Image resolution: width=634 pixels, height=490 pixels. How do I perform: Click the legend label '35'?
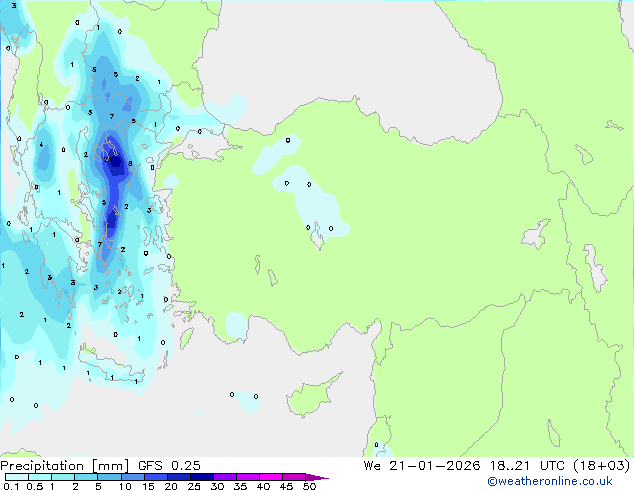click(240, 486)
